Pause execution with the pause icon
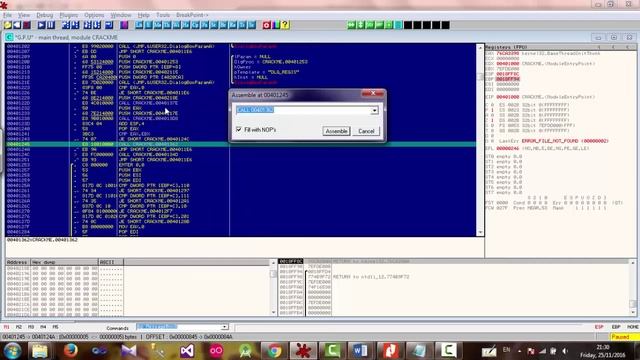Viewport: 640px width, 360px height. pos(51,25)
